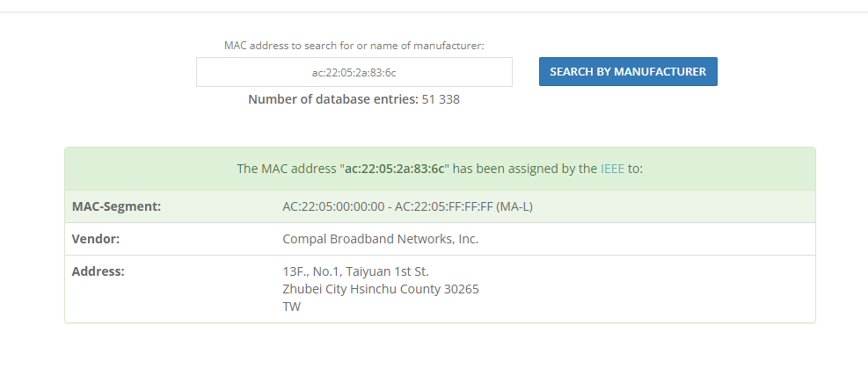Image resolution: width=868 pixels, height=383 pixels.
Task: Click the Vendor row label
Action: 96,239
